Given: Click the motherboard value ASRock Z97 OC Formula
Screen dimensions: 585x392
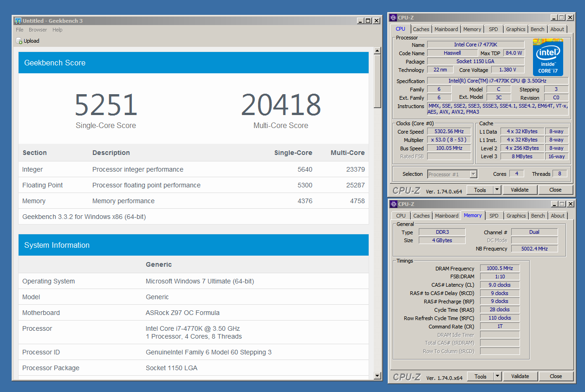Looking at the screenshot, I should click(182, 313).
